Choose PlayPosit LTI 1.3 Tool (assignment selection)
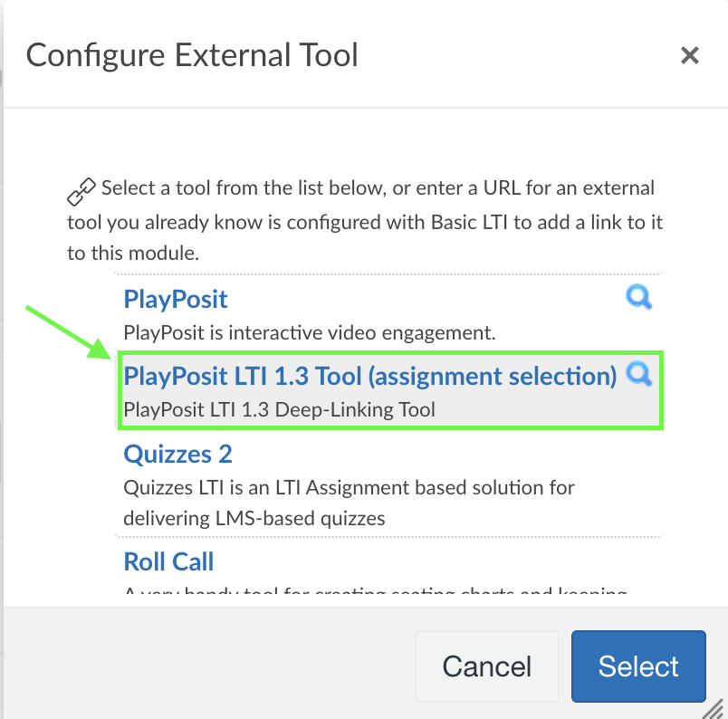728x719 pixels. [370, 376]
